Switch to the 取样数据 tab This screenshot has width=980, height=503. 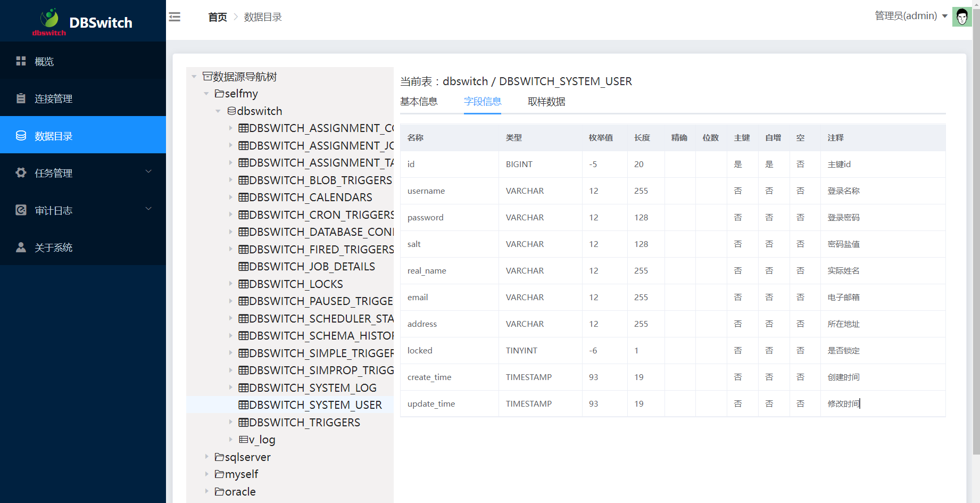(x=546, y=102)
